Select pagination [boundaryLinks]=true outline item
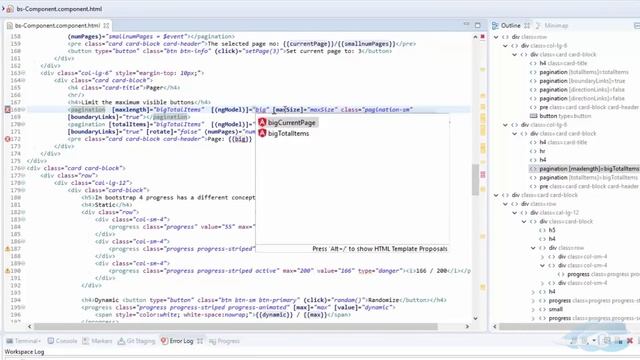 [x=582, y=81]
